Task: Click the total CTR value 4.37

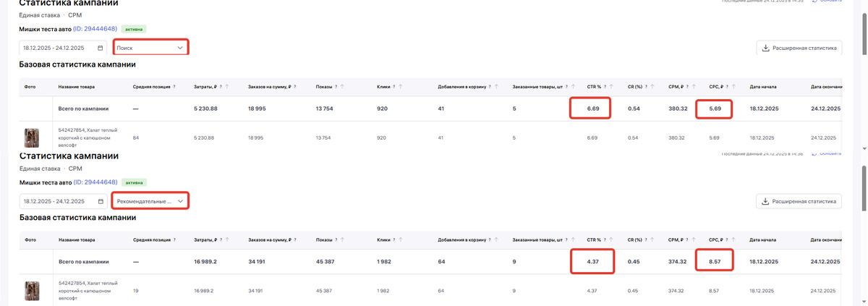Action: tap(593, 262)
